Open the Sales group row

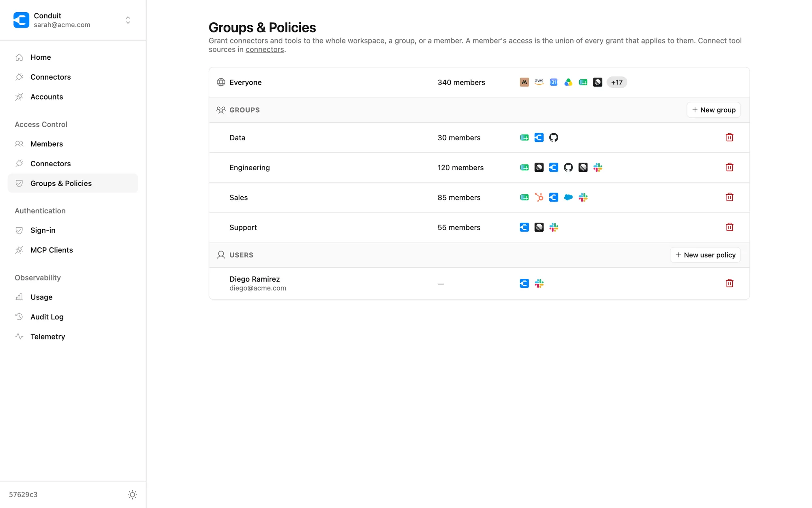(479, 197)
